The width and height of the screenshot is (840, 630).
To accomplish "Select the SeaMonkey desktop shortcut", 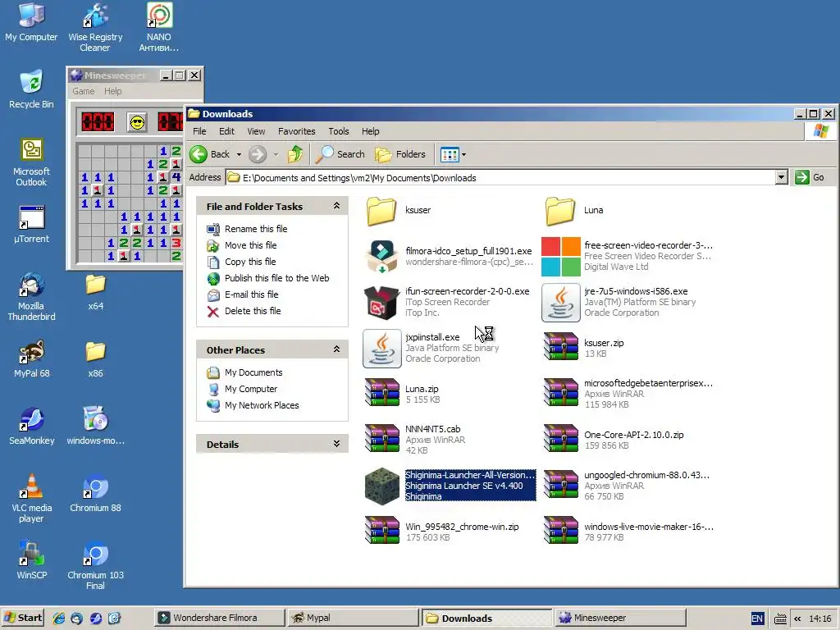I will (x=31, y=426).
